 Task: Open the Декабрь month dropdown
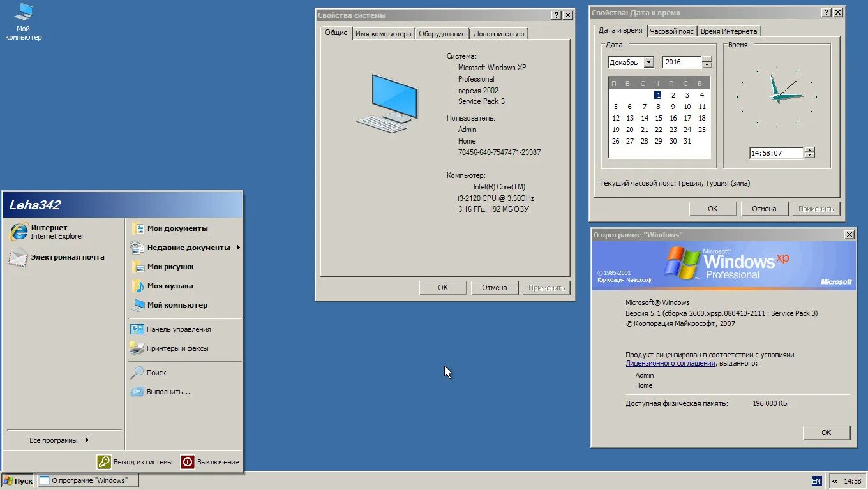pos(648,62)
